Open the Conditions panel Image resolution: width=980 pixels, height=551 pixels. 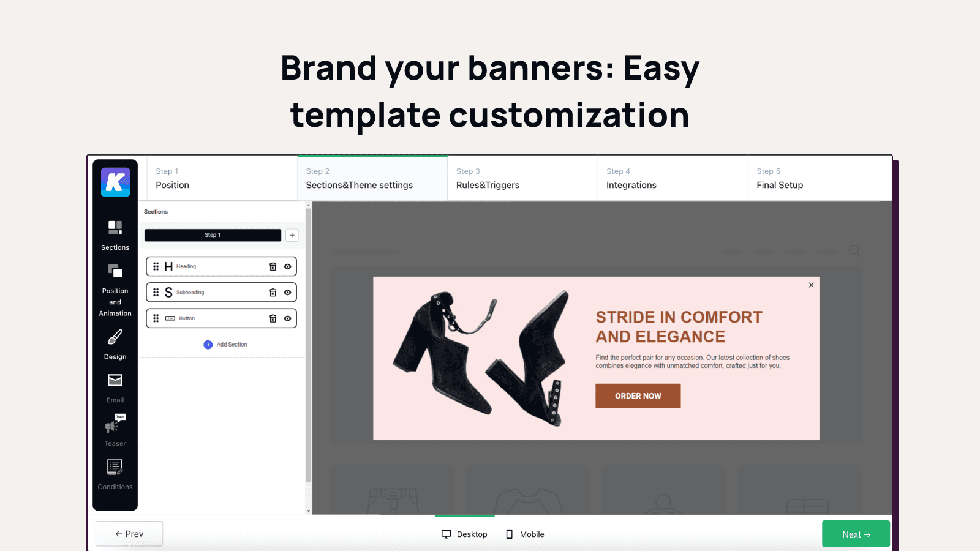click(x=115, y=474)
